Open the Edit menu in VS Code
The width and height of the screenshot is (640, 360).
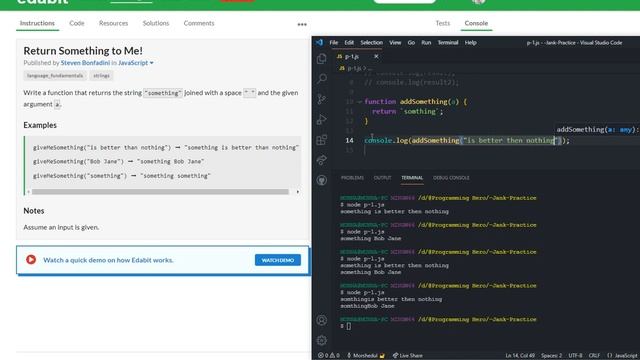(349, 42)
